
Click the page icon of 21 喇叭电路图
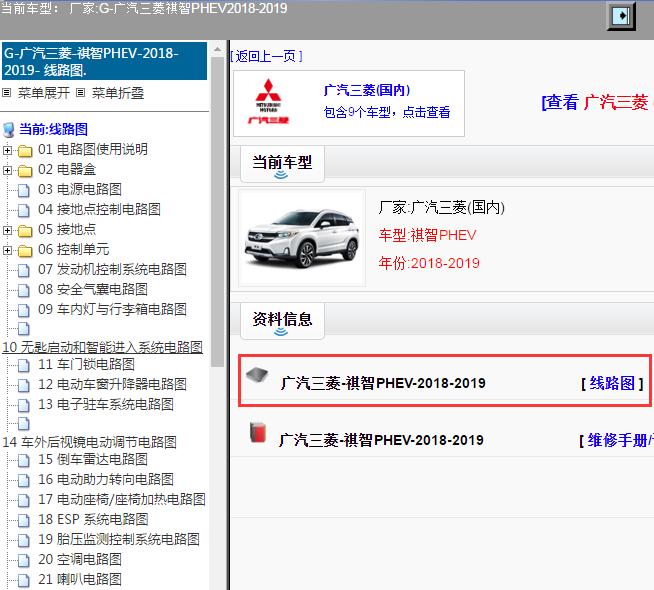24,580
